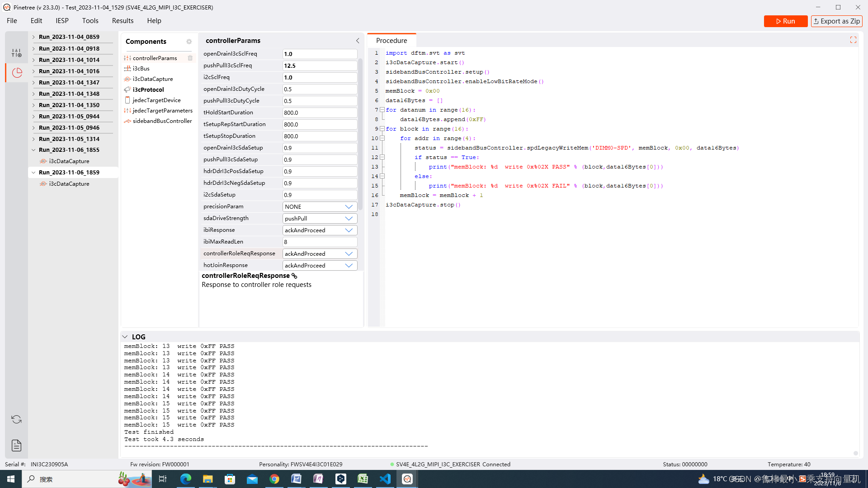
Task: Expand Run_2023-11-04_1014 tree node
Action: click(33, 60)
